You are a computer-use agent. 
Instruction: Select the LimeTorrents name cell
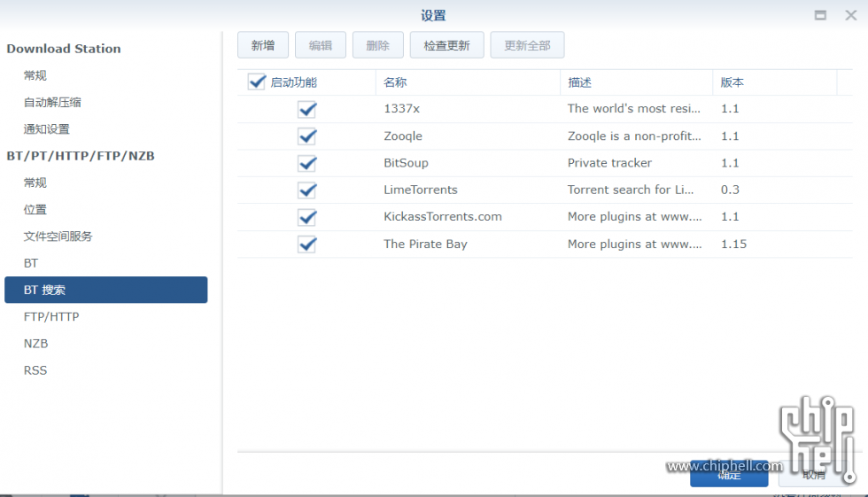pos(420,190)
